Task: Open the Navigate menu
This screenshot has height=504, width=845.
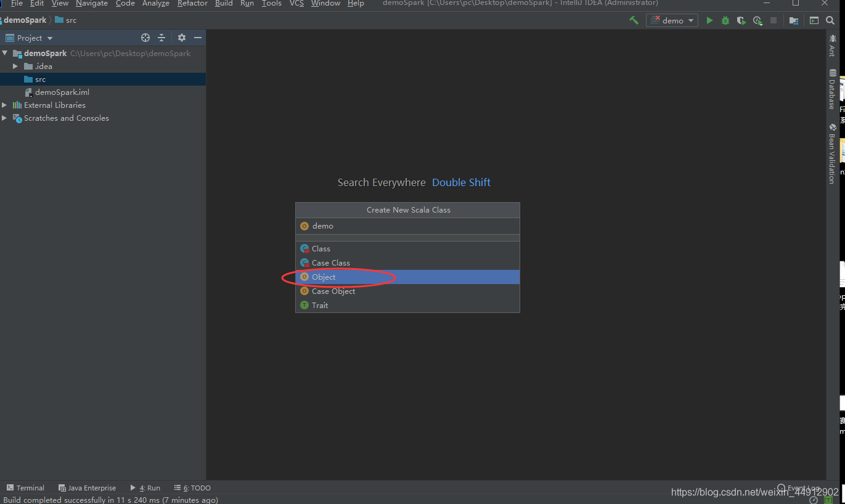Action: [x=92, y=3]
